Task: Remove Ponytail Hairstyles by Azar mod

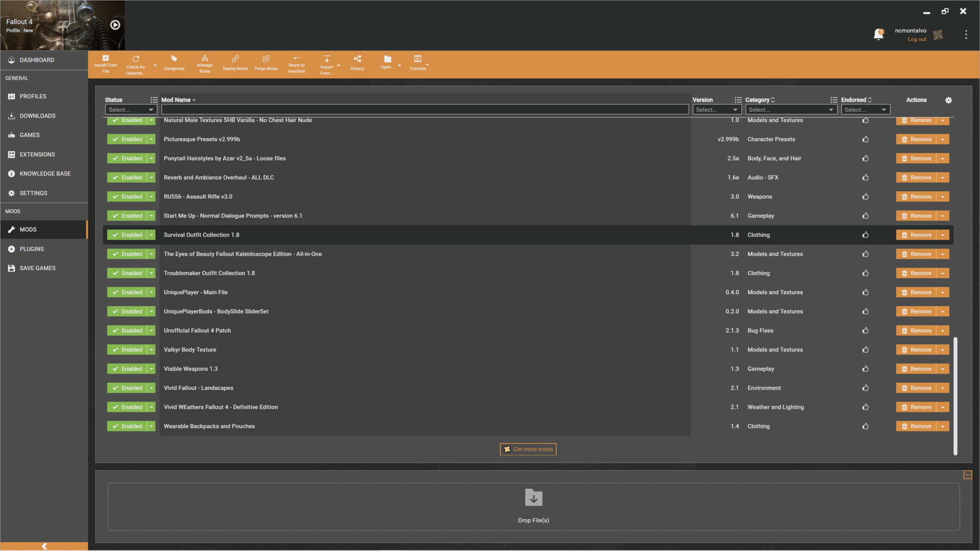Action: [x=916, y=158]
